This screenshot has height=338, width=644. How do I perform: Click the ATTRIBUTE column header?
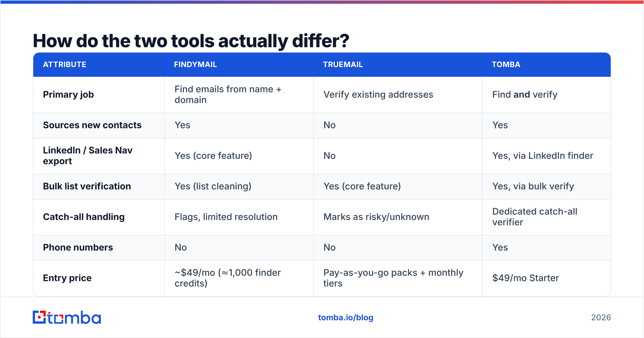65,65
